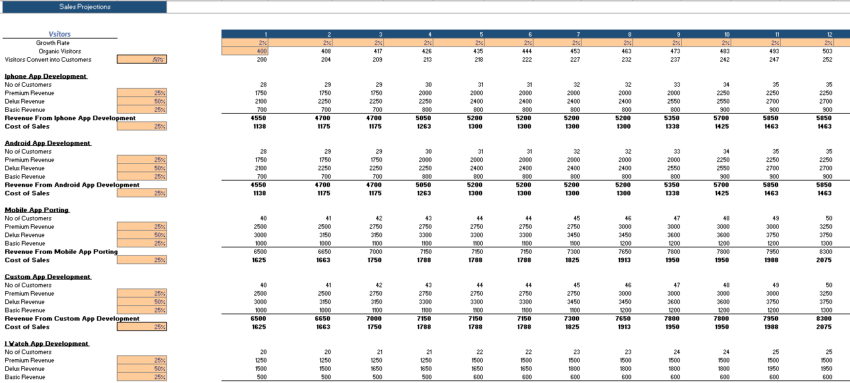Edit I Watch Delux Revenue 50% input
The width and height of the screenshot is (850, 383).
141,368
